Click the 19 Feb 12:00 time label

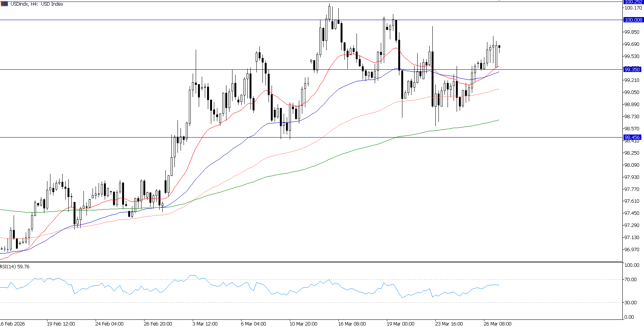click(x=61, y=324)
